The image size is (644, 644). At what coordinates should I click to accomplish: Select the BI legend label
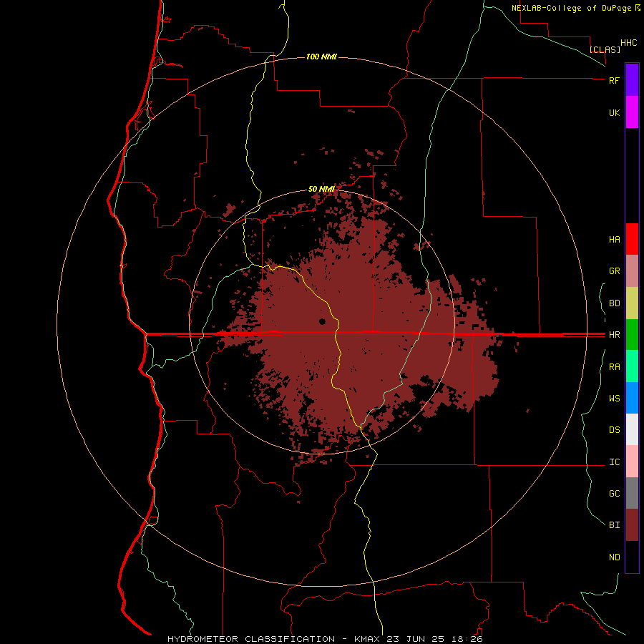click(614, 525)
